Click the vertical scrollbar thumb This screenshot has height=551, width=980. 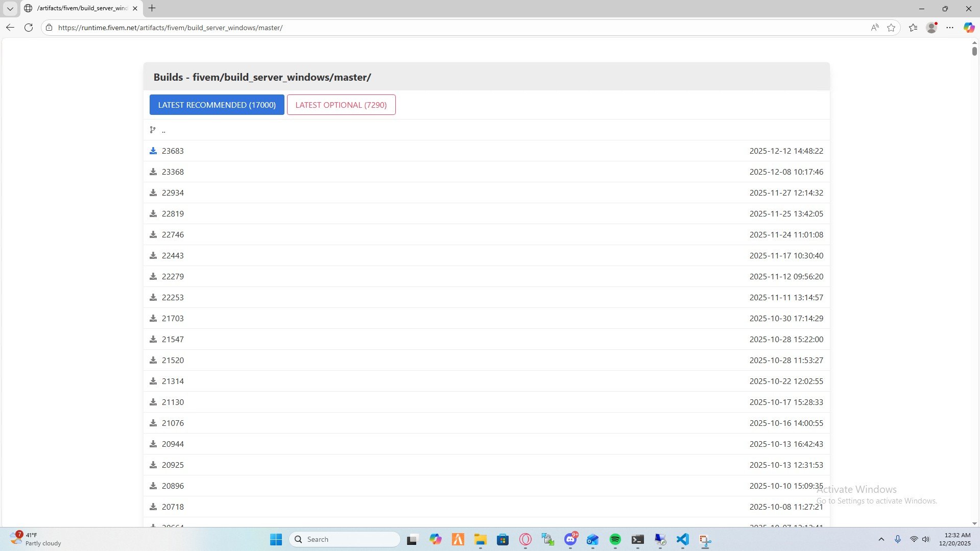point(974,51)
